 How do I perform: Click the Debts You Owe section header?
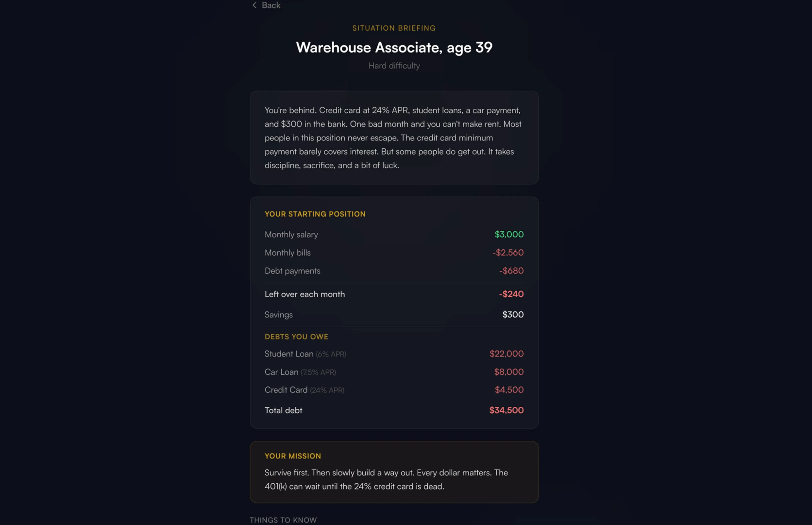[296, 336]
